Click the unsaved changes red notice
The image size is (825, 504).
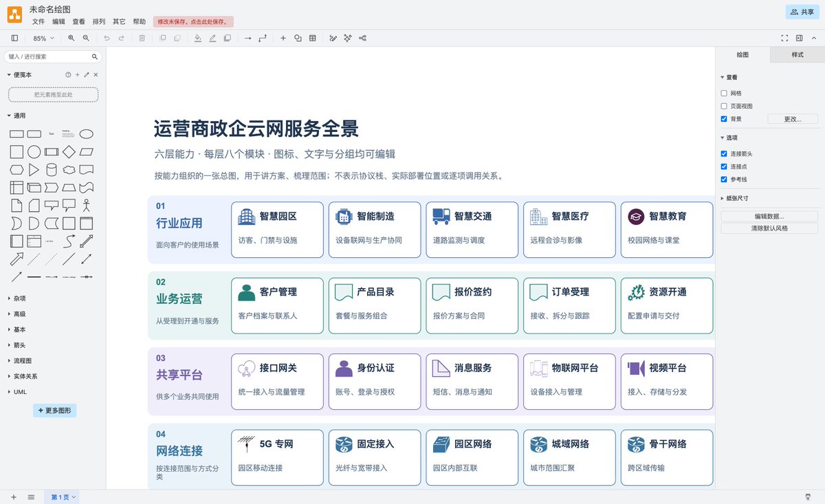click(x=193, y=21)
